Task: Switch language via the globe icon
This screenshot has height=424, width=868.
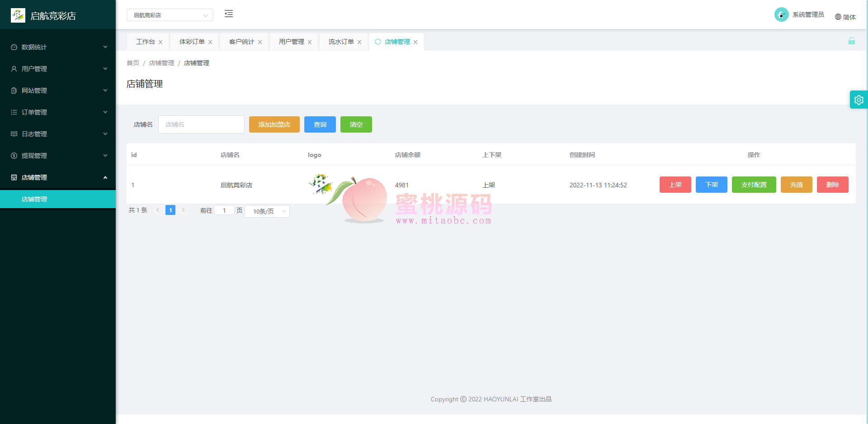Action: click(x=838, y=17)
